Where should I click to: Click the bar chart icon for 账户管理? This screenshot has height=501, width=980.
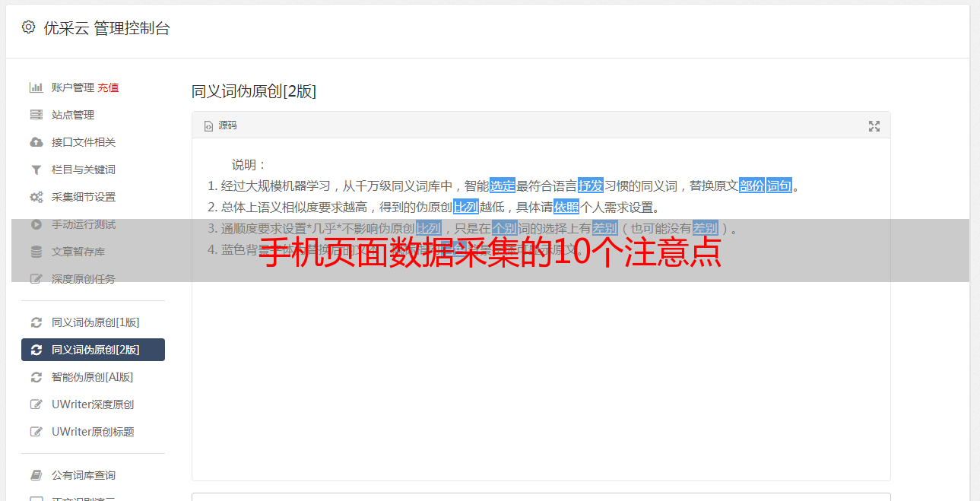(x=36, y=87)
